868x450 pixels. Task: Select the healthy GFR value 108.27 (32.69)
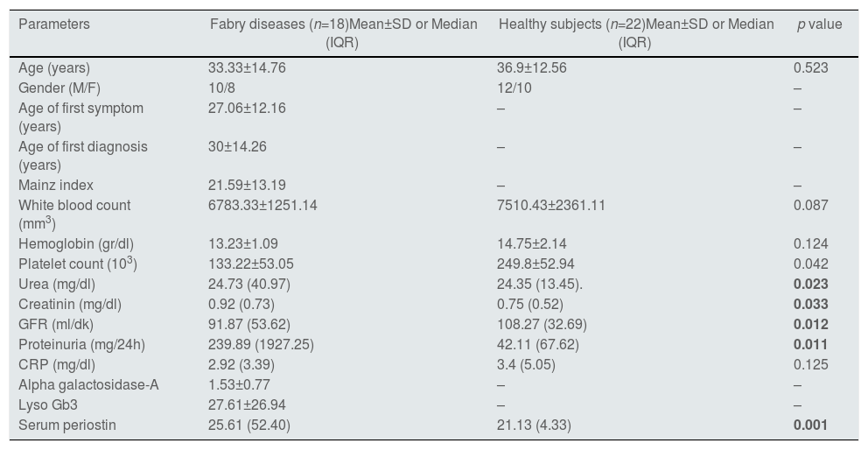542,324
